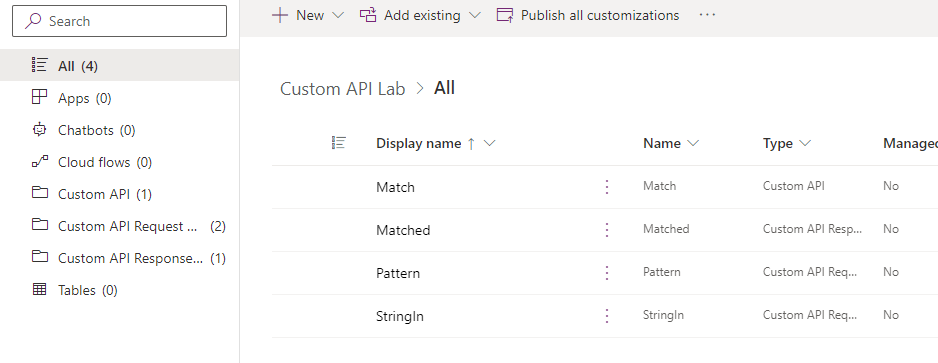Sort by the Display name column header

[x=419, y=144]
